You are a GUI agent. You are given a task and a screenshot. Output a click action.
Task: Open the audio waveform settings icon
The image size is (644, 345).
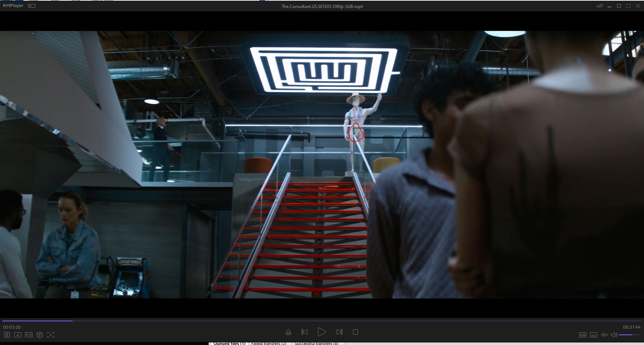tap(604, 335)
